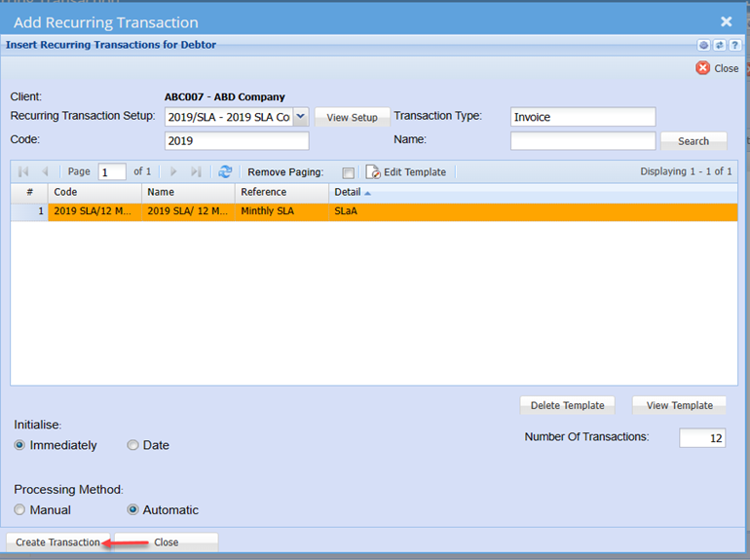
Task: Choose Manual processing method
Action: 19,509
